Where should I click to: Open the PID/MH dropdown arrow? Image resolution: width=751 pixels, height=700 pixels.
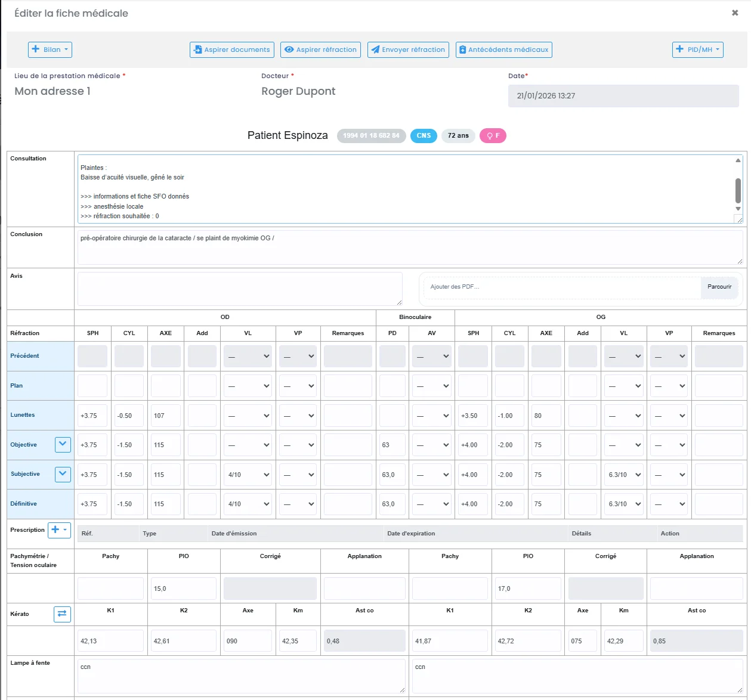pyautogui.click(x=717, y=49)
